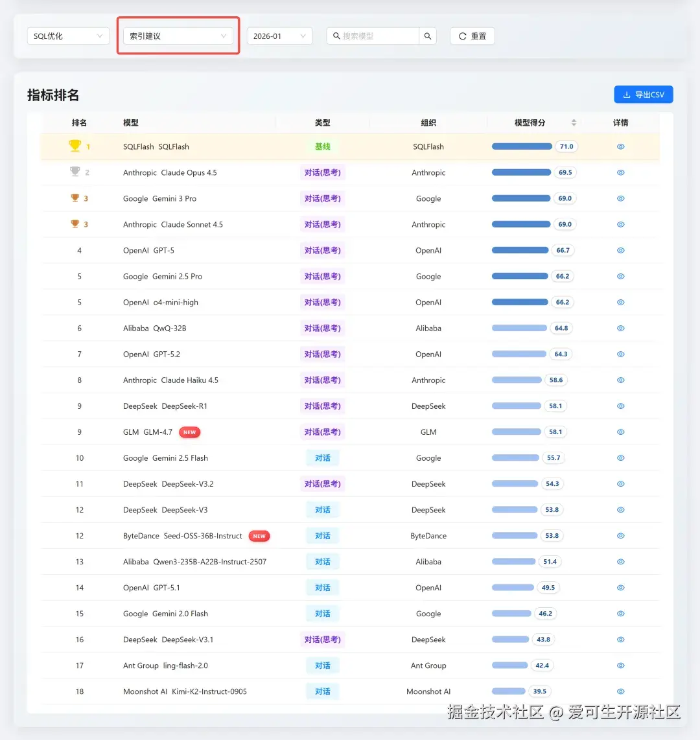
Task: Click eye icon for Gemini 2.5 Flash
Action: (x=620, y=458)
